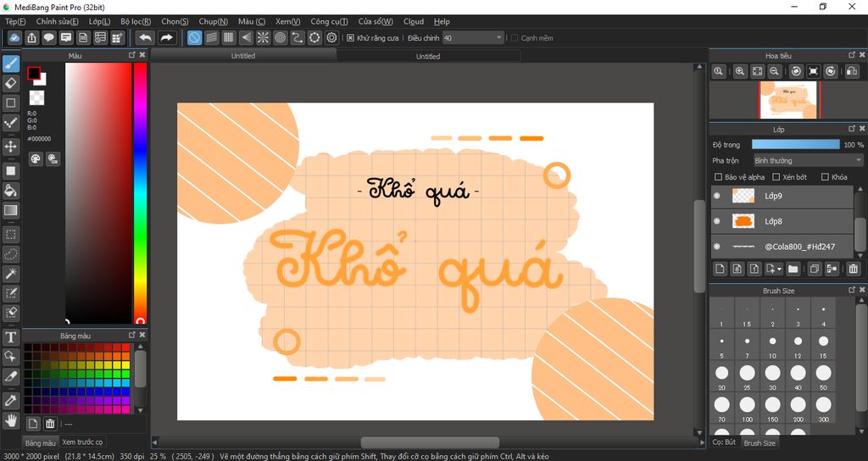Undock the Màu color panel
Screen dimensions: 868x461
click(x=131, y=55)
